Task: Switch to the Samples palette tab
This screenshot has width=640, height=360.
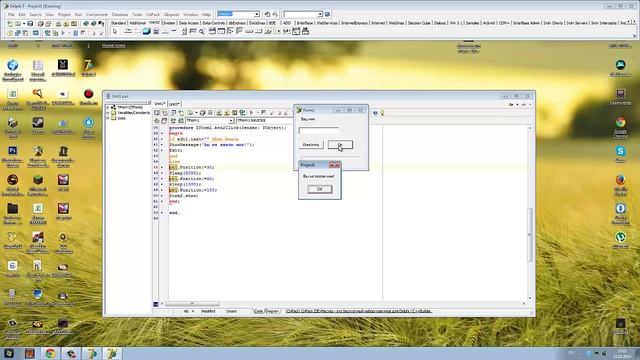Action: coord(472,23)
